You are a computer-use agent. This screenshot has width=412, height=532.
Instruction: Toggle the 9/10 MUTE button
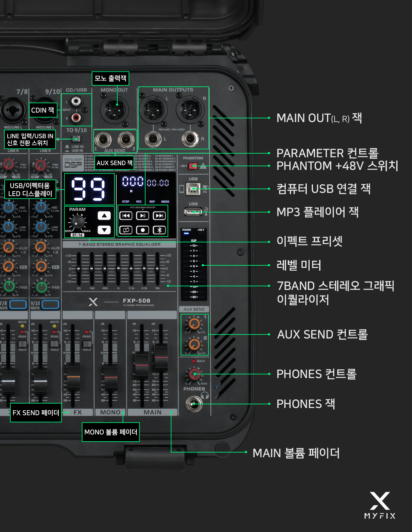coord(51,304)
